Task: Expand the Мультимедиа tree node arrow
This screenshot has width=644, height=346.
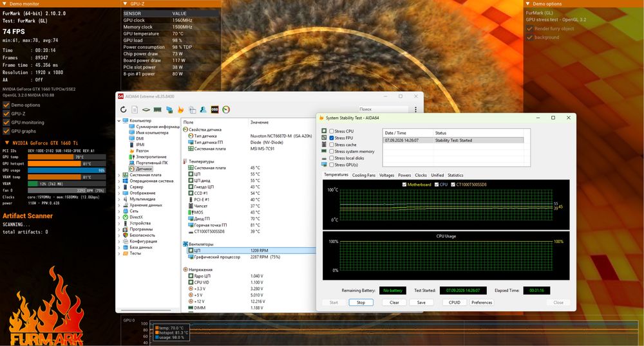Action: click(119, 199)
